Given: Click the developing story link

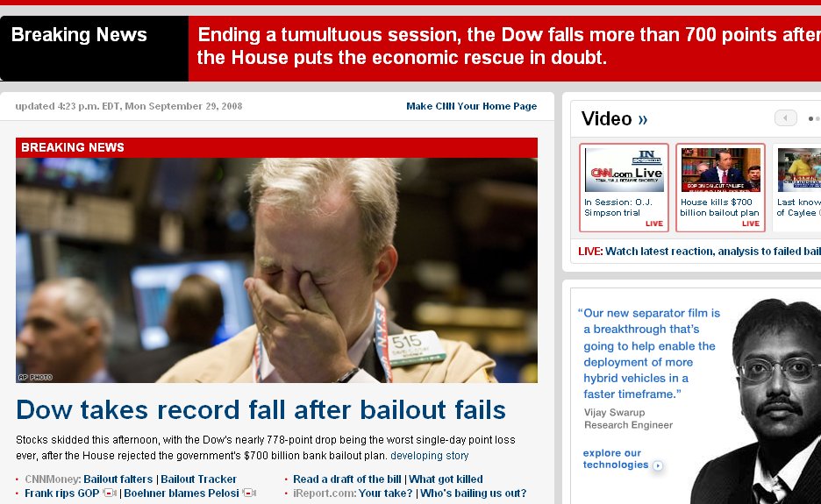Looking at the screenshot, I should (429, 456).
